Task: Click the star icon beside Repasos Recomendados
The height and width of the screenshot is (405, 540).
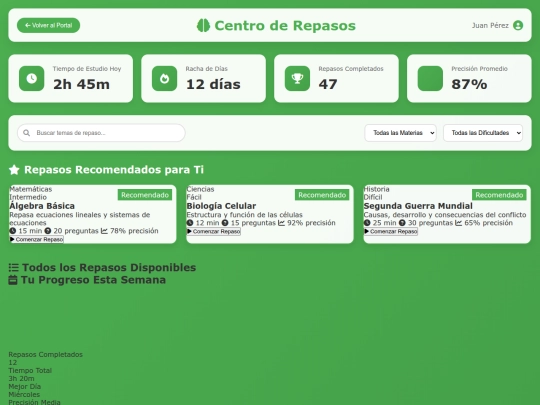Action: [x=14, y=169]
